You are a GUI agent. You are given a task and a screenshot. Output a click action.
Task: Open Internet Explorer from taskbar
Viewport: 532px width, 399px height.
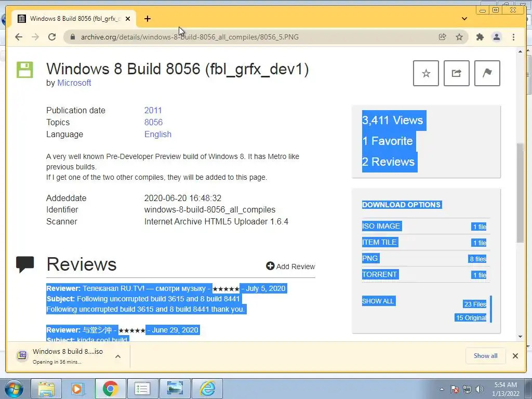click(207, 389)
